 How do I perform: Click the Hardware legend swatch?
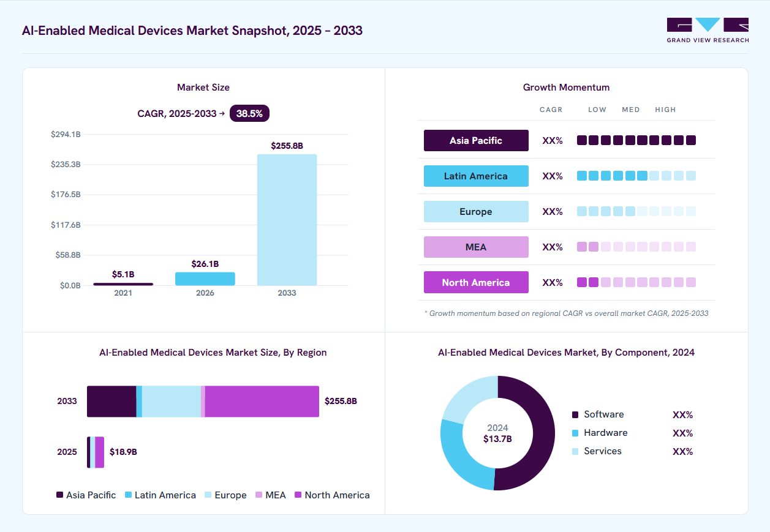pos(575,433)
